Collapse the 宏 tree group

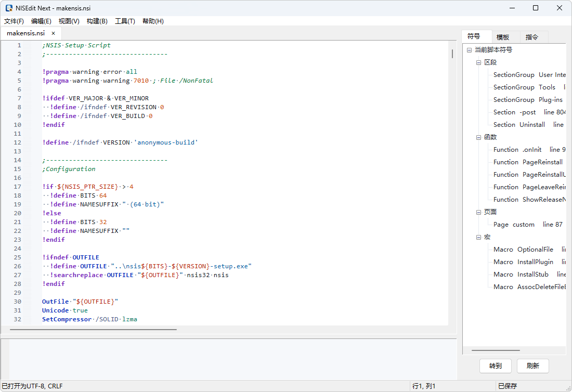pos(478,237)
